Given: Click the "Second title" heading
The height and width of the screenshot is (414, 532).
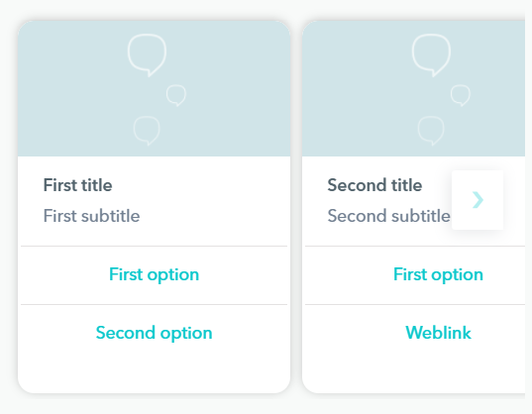Looking at the screenshot, I should [374, 185].
